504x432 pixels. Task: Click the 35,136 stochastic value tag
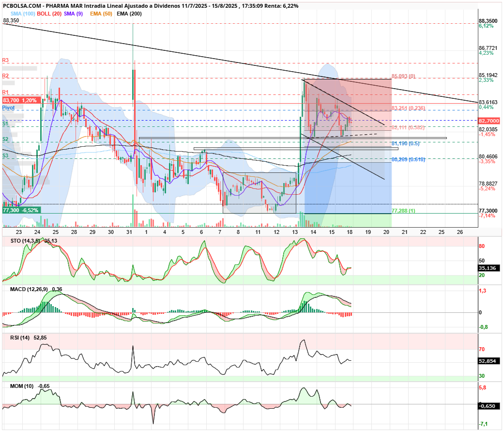[489, 268]
